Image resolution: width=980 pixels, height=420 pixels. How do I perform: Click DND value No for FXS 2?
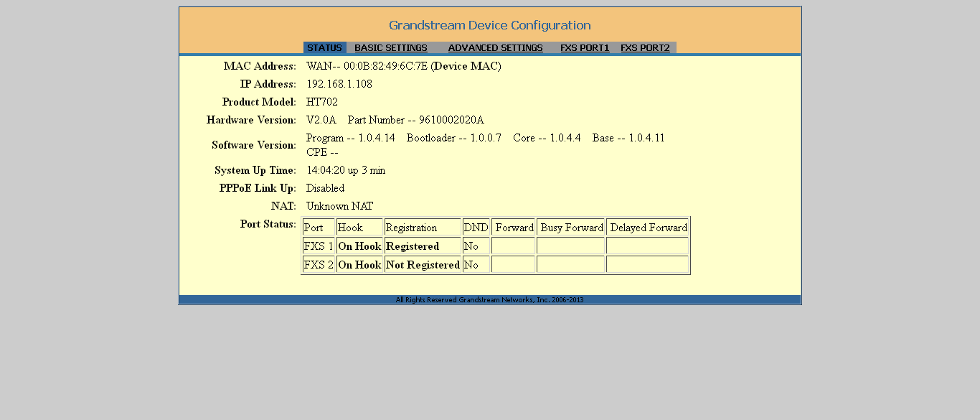coord(476,265)
